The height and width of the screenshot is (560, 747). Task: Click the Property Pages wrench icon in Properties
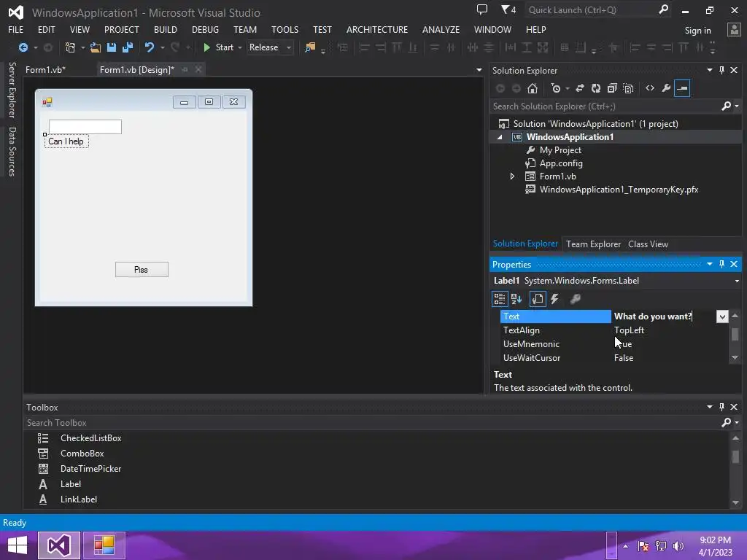(576, 299)
